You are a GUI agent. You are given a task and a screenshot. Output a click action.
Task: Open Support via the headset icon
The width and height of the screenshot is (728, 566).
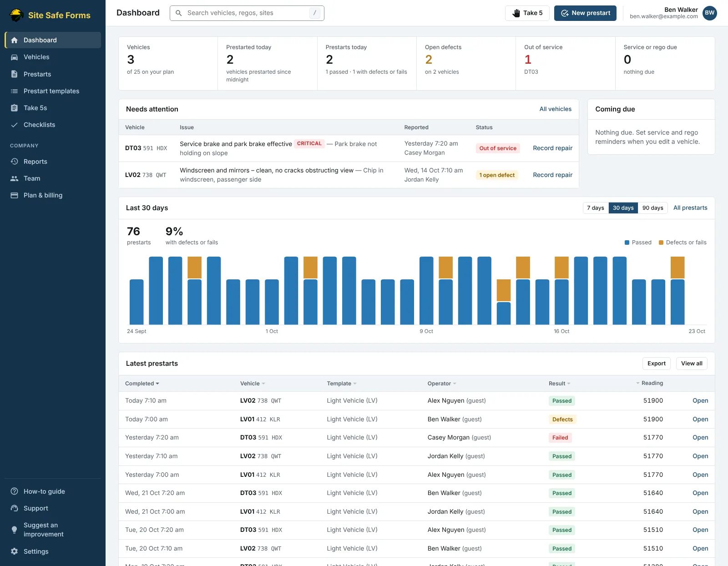(x=15, y=508)
